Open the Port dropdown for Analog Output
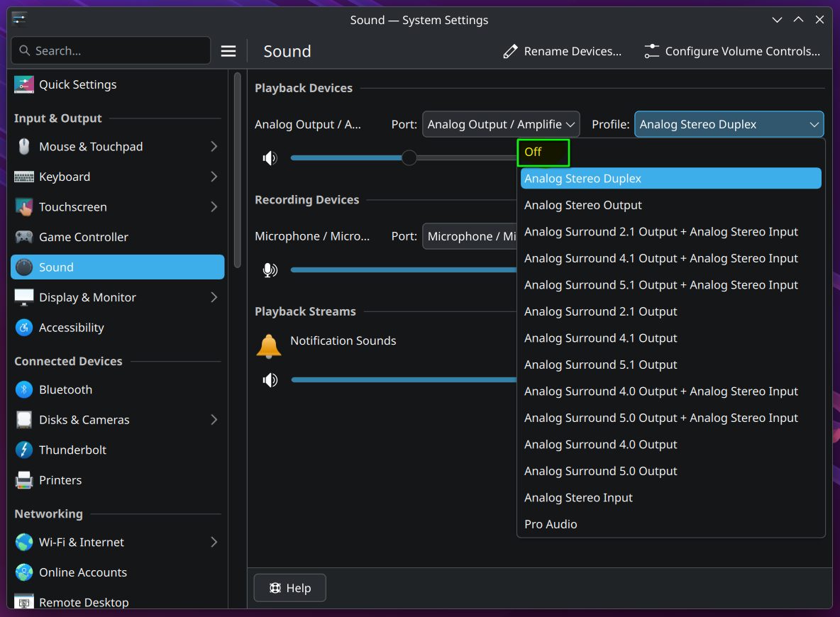The height and width of the screenshot is (617, 840). click(x=501, y=124)
